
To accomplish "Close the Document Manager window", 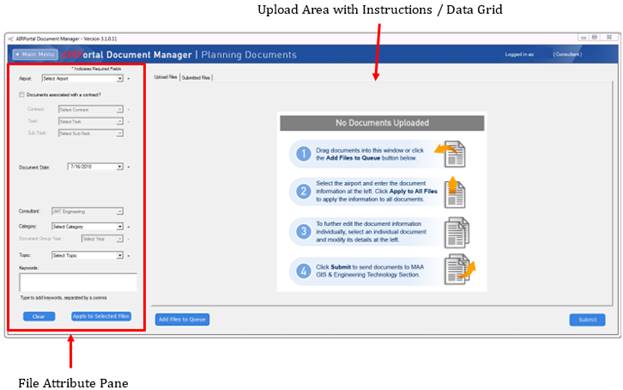I will point(609,37).
